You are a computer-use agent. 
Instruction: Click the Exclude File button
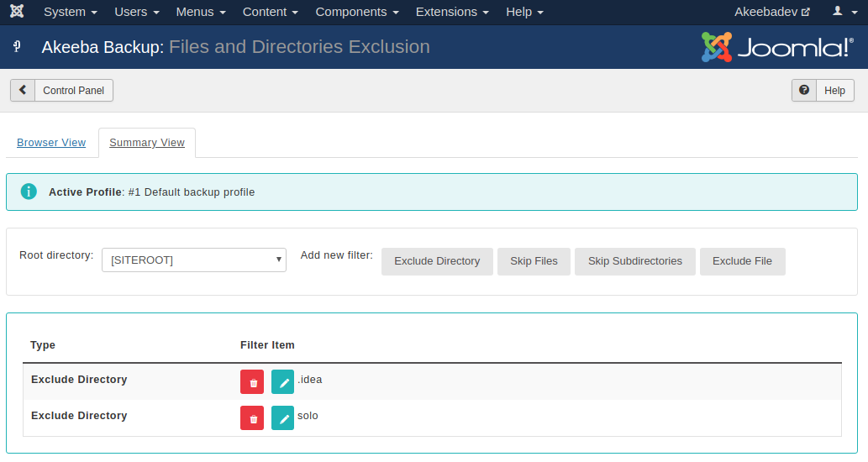pyautogui.click(x=742, y=261)
